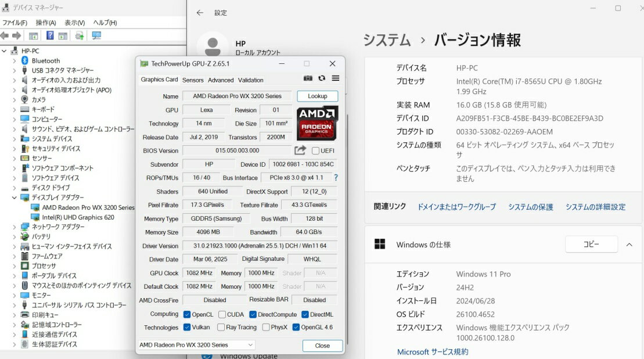Click the BIOS export share icon
Viewport: 644px width, 359px height.
(300, 150)
